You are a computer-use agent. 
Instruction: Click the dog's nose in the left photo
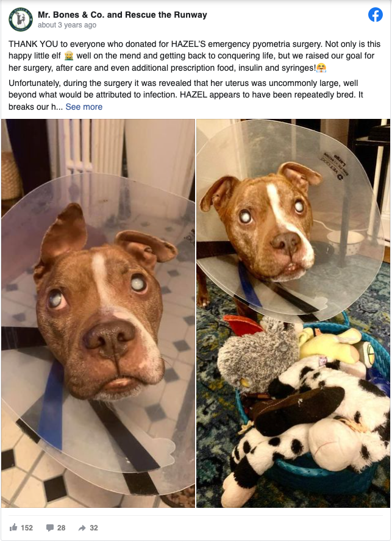click(109, 338)
